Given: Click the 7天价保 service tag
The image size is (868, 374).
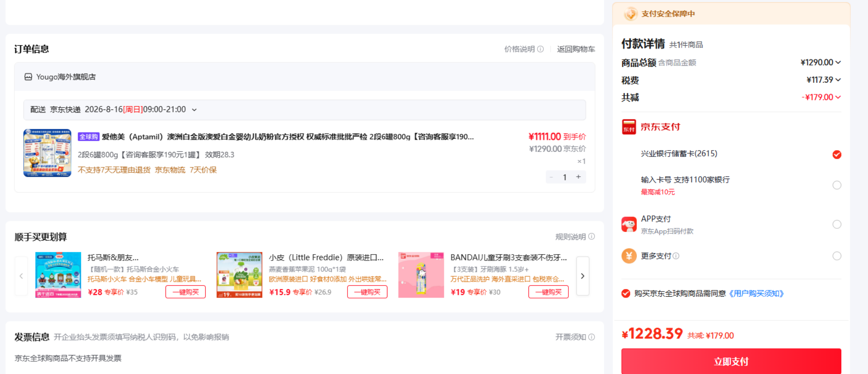Looking at the screenshot, I should click(x=203, y=170).
